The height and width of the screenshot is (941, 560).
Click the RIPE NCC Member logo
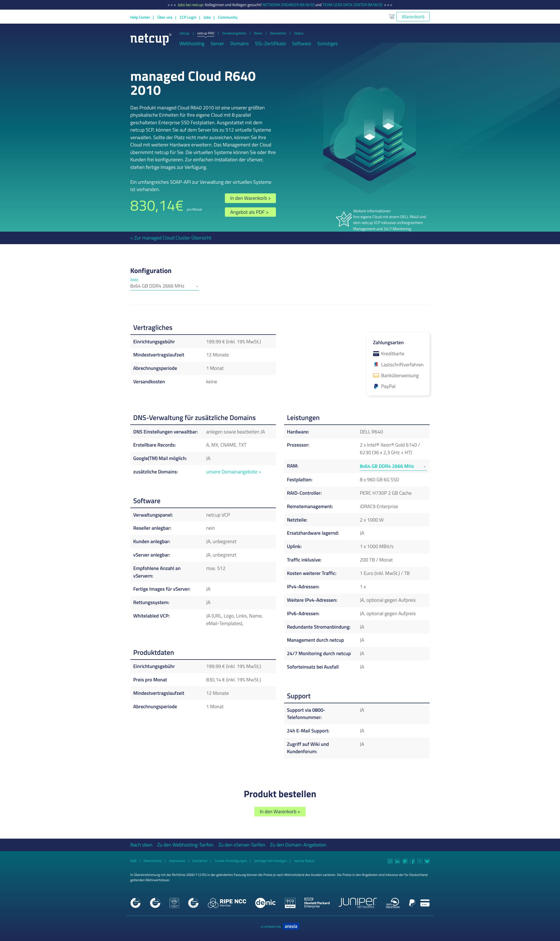[x=227, y=903]
